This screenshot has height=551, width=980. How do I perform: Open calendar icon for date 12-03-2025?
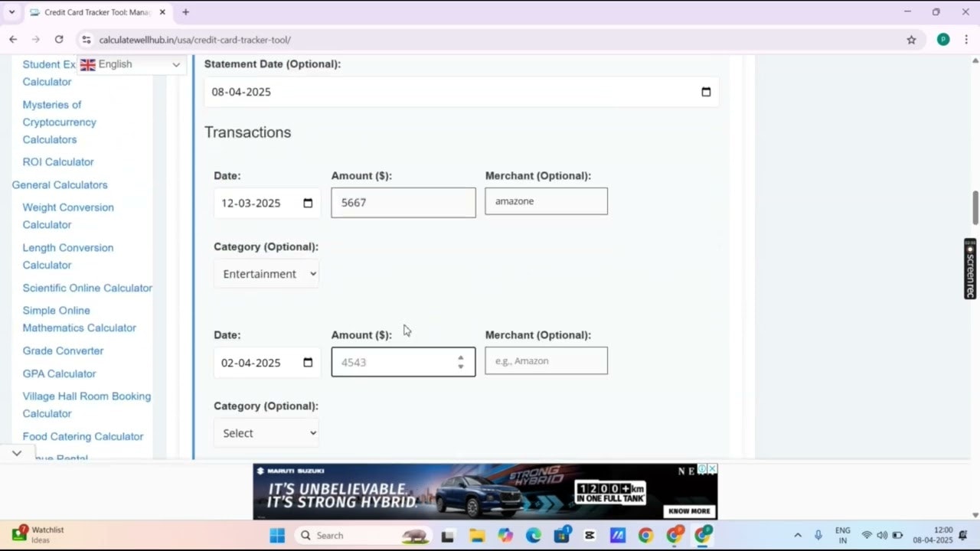click(x=308, y=203)
